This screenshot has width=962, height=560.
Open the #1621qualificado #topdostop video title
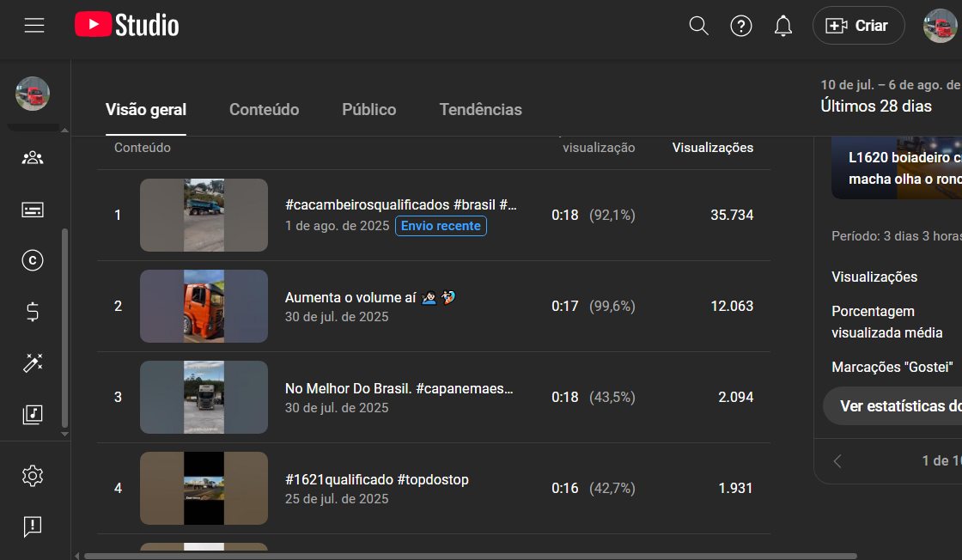tap(377, 479)
